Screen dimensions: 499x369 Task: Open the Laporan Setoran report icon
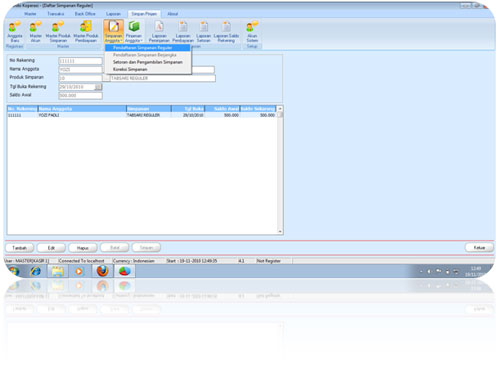(204, 32)
